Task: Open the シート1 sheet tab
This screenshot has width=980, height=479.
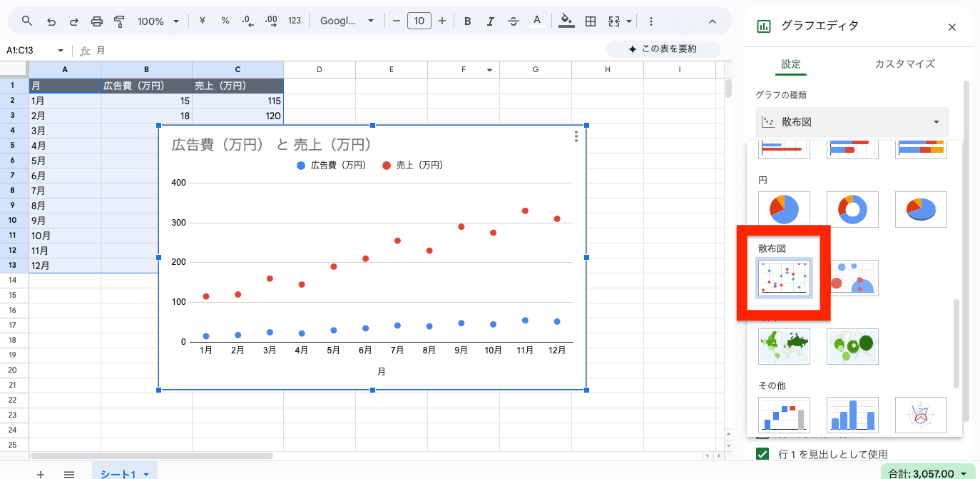Action: [124, 474]
